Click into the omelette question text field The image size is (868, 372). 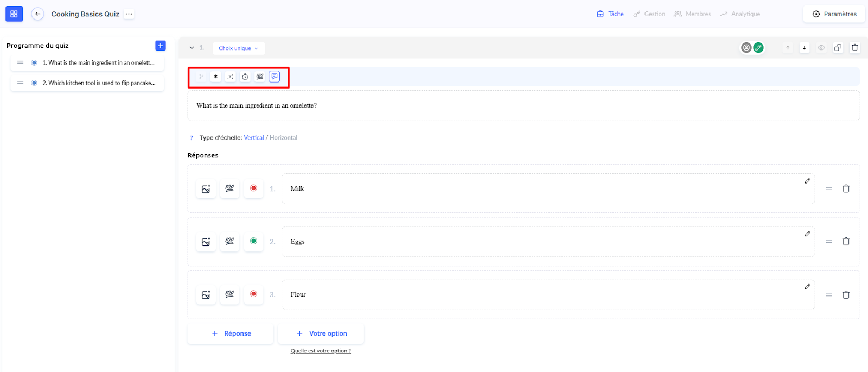click(523, 105)
